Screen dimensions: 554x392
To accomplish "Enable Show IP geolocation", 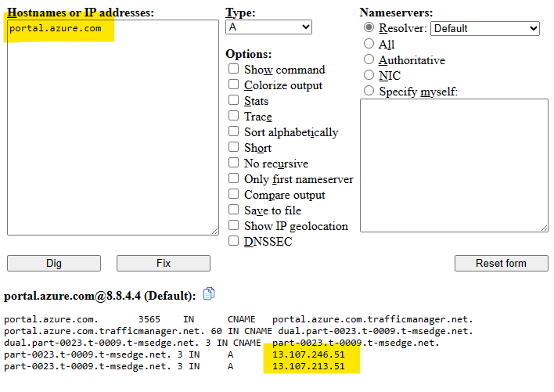I will click(233, 225).
